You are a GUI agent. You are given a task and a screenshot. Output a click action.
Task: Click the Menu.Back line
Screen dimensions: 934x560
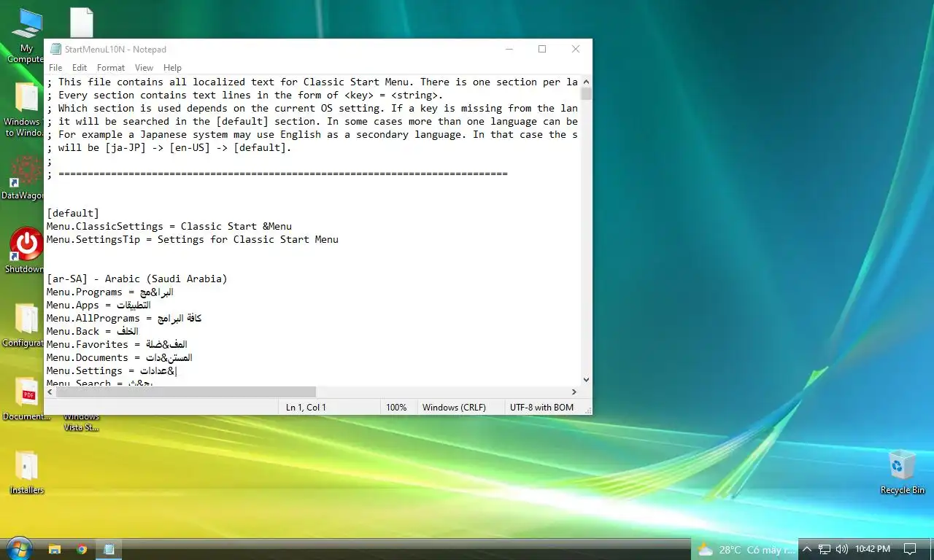pos(93,331)
